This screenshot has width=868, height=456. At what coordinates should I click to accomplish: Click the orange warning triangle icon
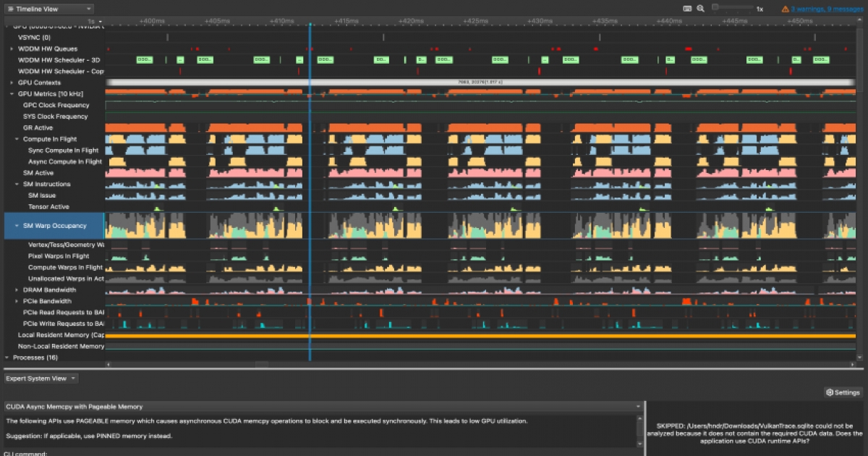click(x=785, y=9)
